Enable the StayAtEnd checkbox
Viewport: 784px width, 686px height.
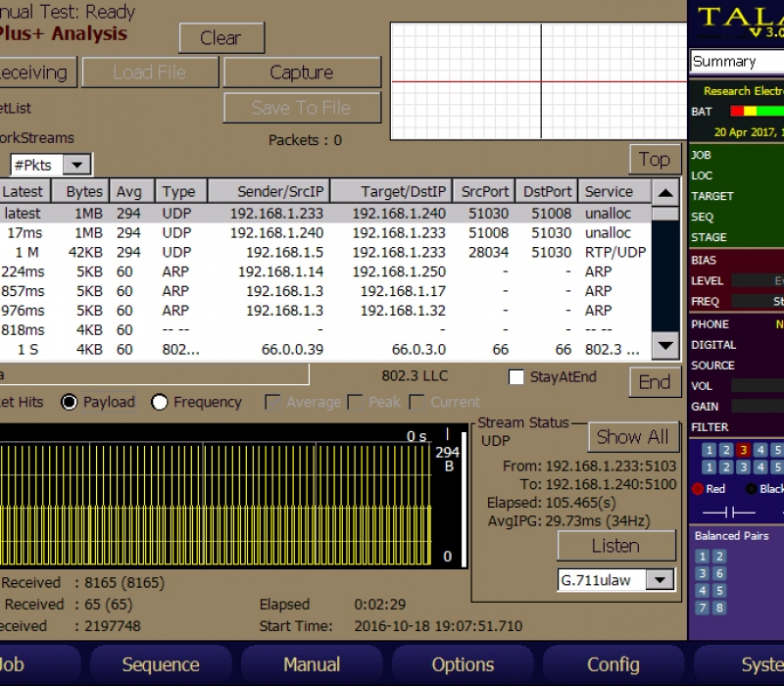click(516, 376)
